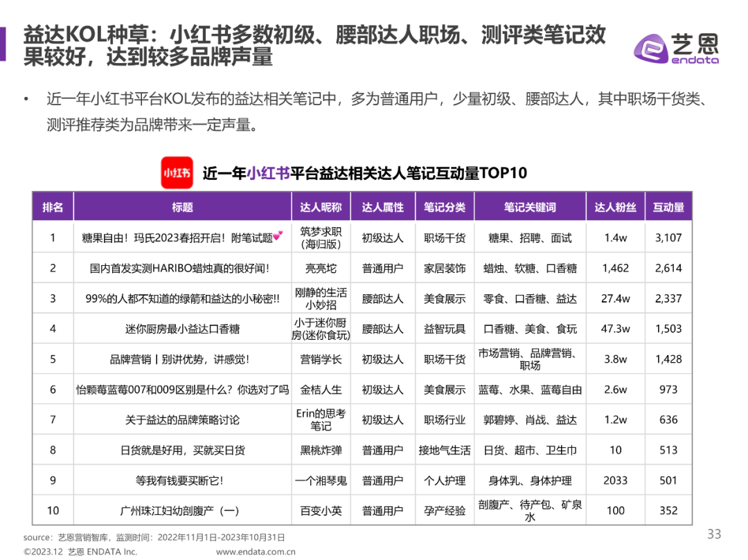
Task: Click title 日货就是好用，买就买日货
Action: [182, 451]
